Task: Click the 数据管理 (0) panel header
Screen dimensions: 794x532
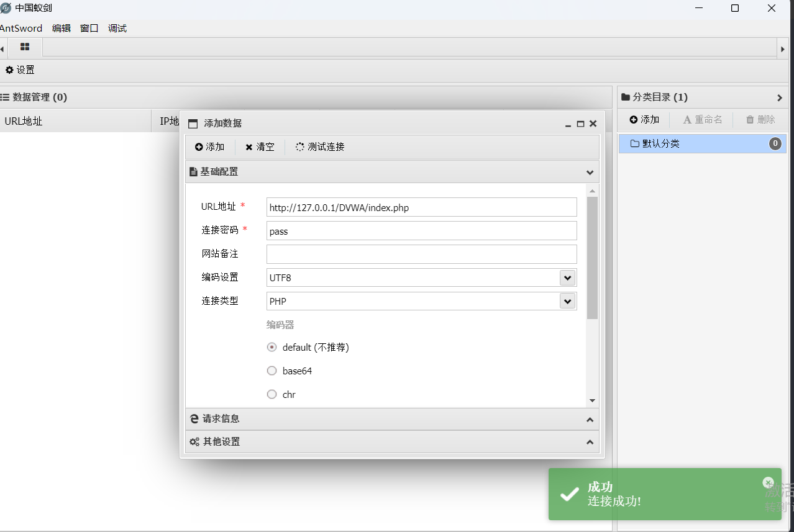Action: [x=306, y=97]
